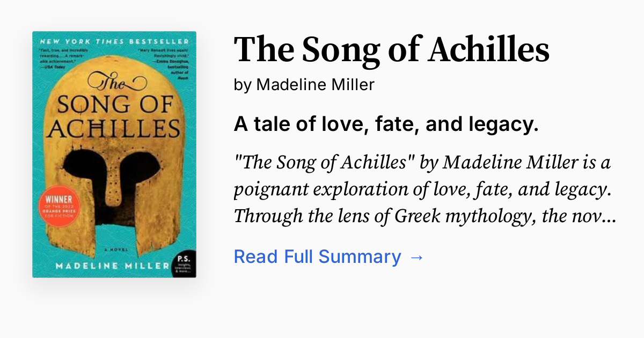Select the book title The Song of Achilles

click(x=391, y=50)
